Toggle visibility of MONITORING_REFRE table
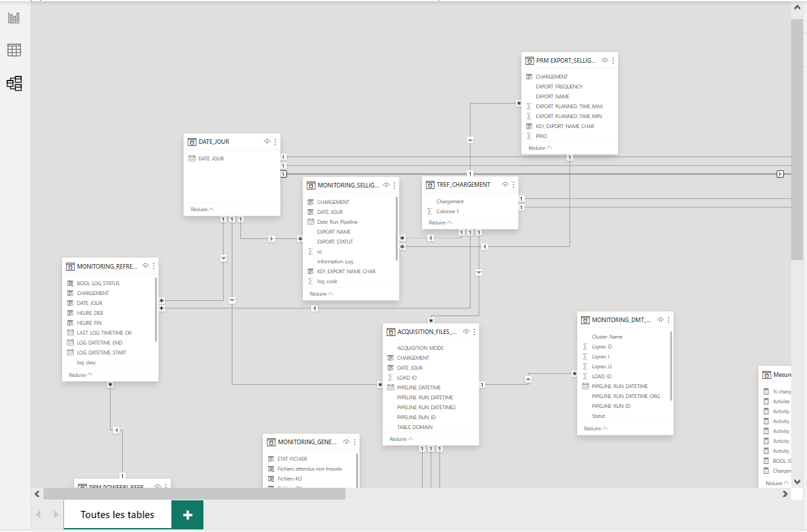This screenshot has width=807, height=532. point(145,266)
